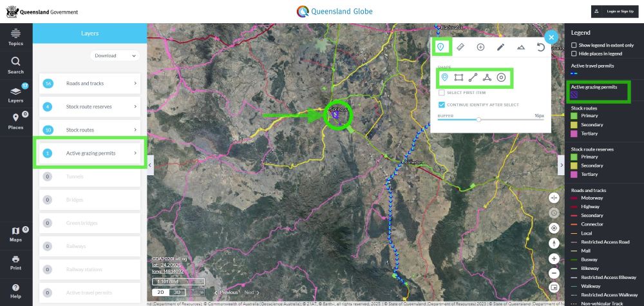
Task: Expand the Stock routes layer group
Action: pyautogui.click(x=90, y=129)
